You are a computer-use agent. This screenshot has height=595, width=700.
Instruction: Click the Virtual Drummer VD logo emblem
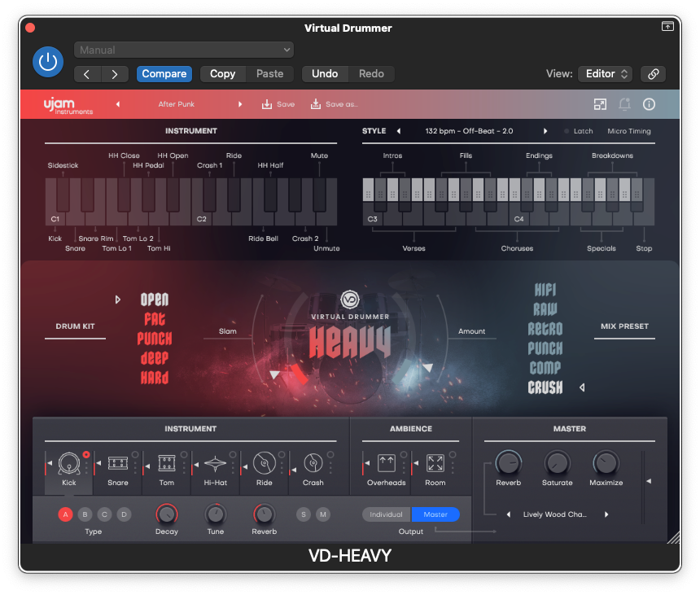pos(350,300)
